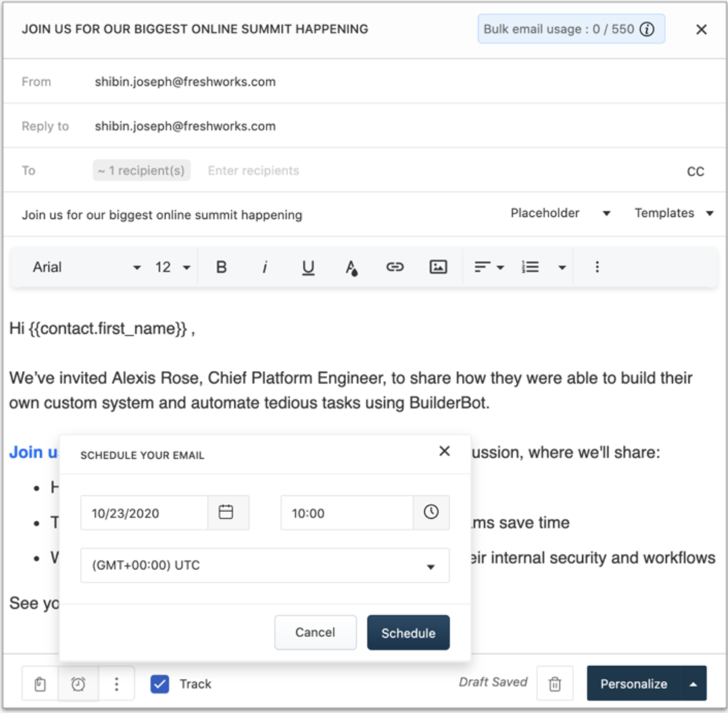Open the Templates dropdown

[673, 213]
